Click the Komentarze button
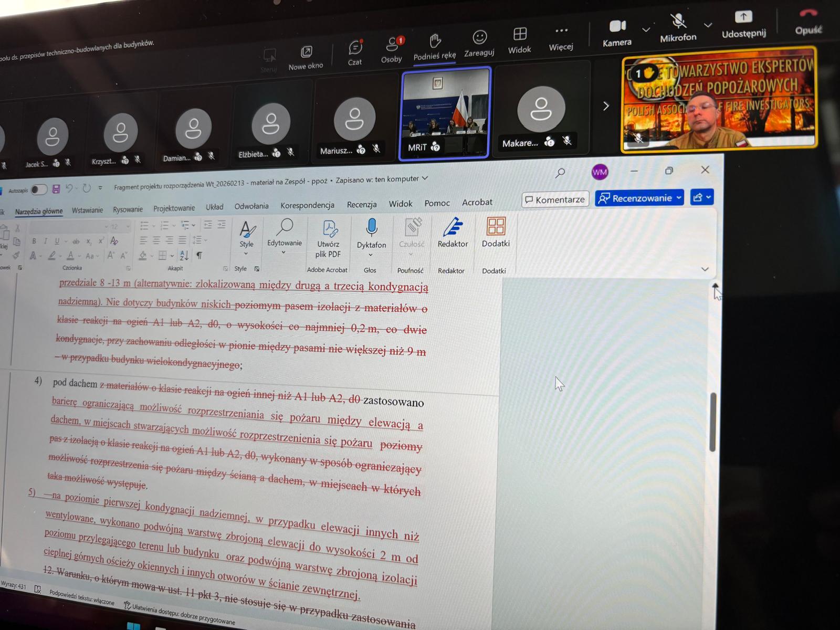840x630 pixels. 555,199
